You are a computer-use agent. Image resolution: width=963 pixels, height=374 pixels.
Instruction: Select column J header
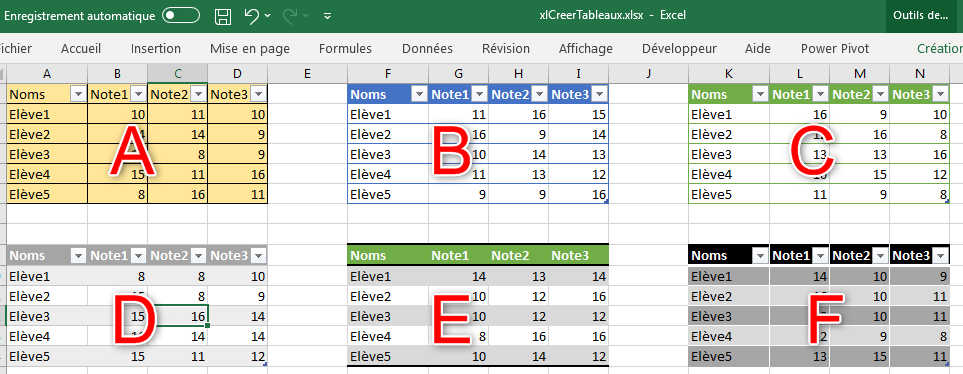(x=649, y=74)
